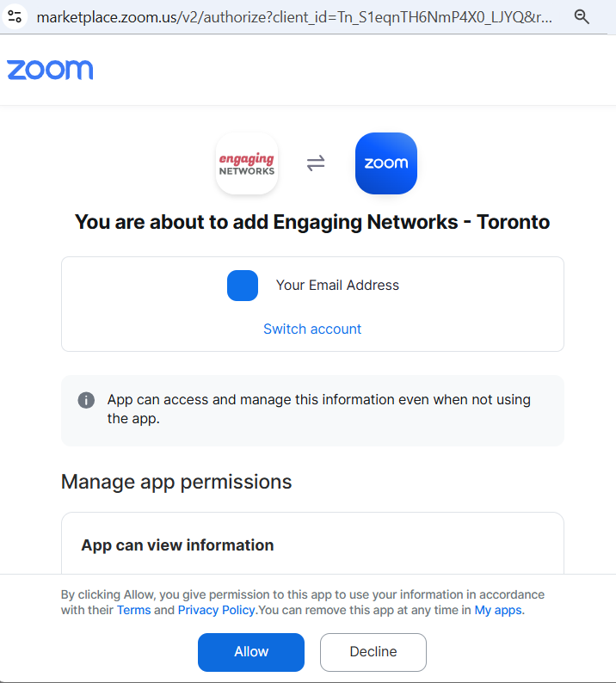Open the Privacy Policy link

pyautogui.click(x=216, y=610)
